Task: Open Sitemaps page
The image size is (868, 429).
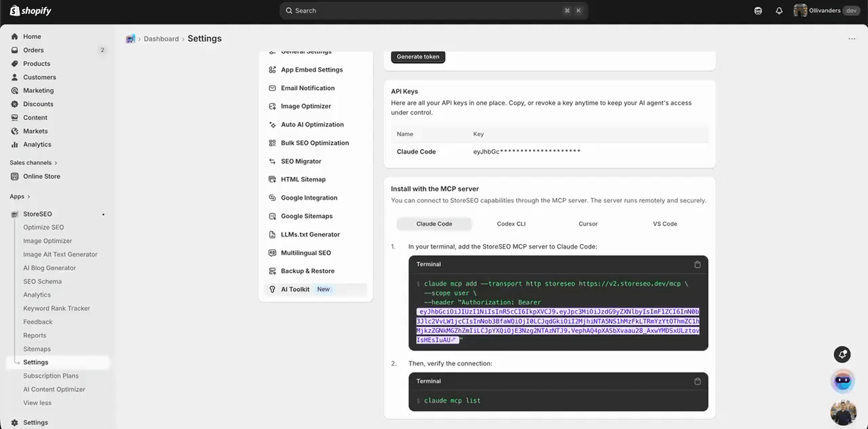Action: (x=37, y=349)
